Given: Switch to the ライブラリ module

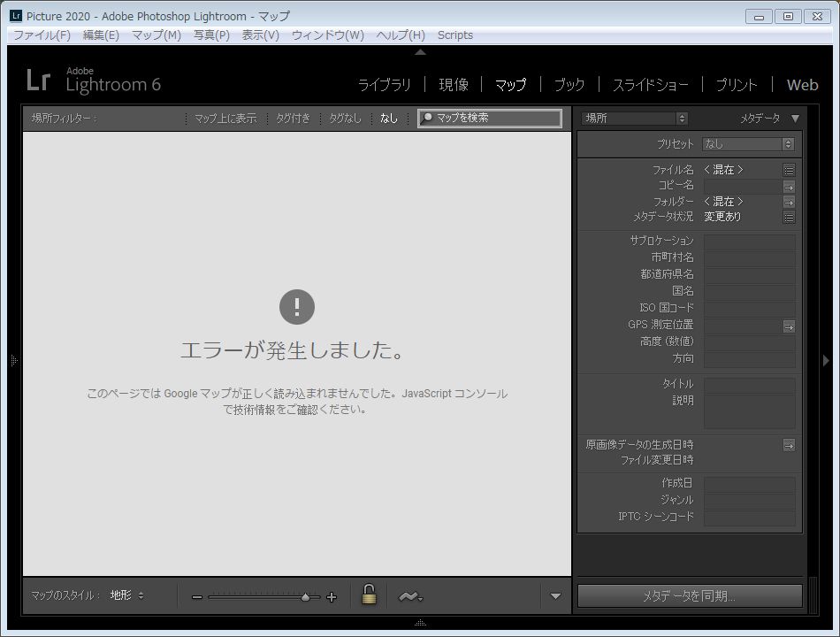Looking at the screenshot, I should pyautogui.click(x=384, y=85).
